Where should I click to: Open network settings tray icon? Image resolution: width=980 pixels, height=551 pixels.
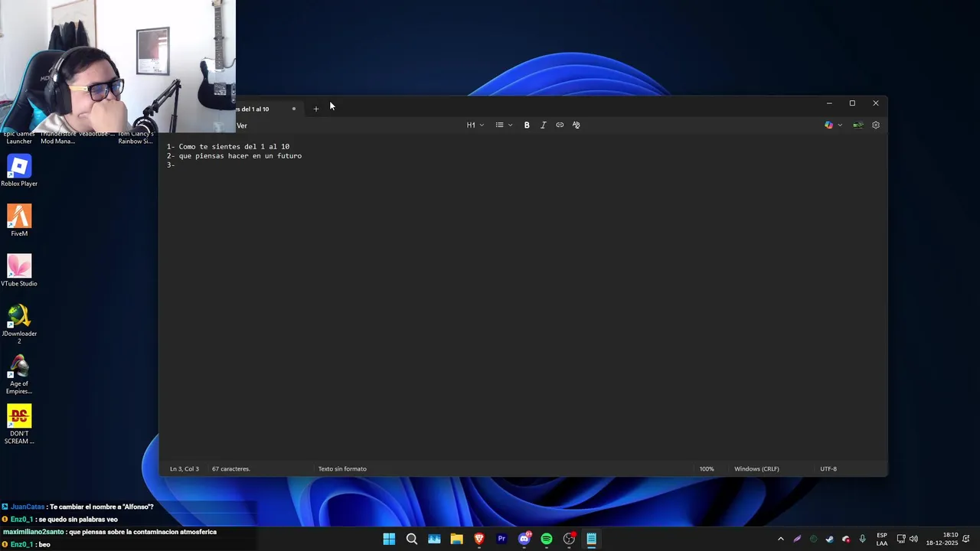pos(901,539)
